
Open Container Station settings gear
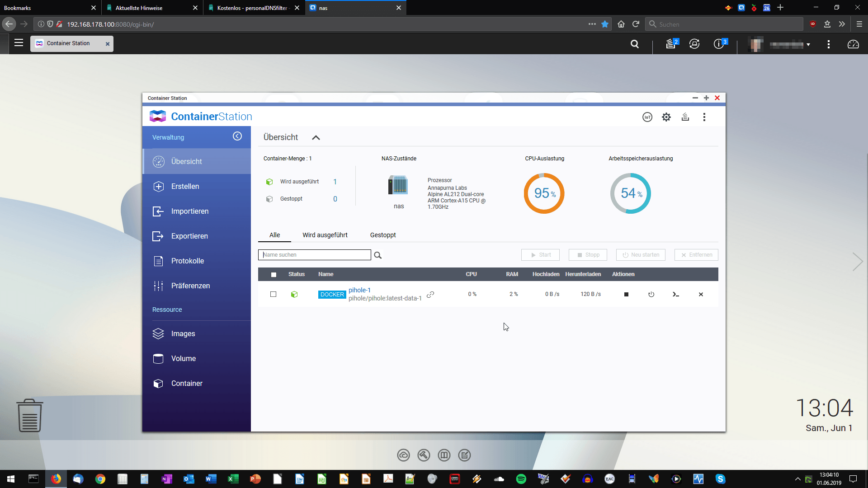pyautogui.click(x=666, y=117)
